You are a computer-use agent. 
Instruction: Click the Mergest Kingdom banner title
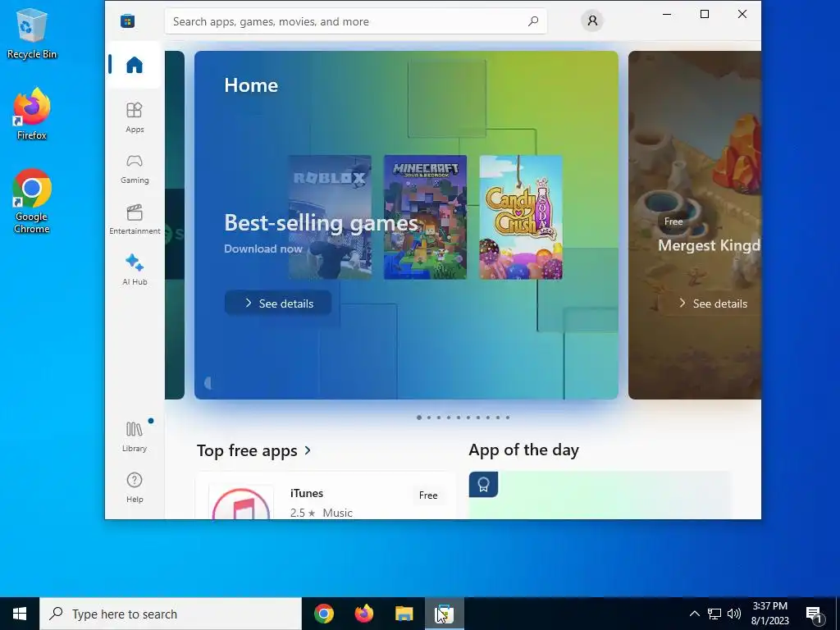710,245
